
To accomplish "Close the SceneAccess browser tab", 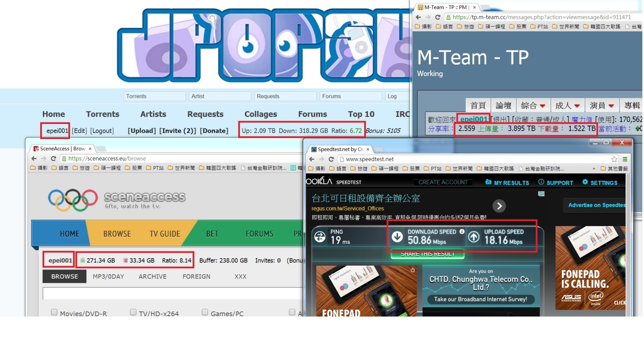I will click(x=90, y=149).
